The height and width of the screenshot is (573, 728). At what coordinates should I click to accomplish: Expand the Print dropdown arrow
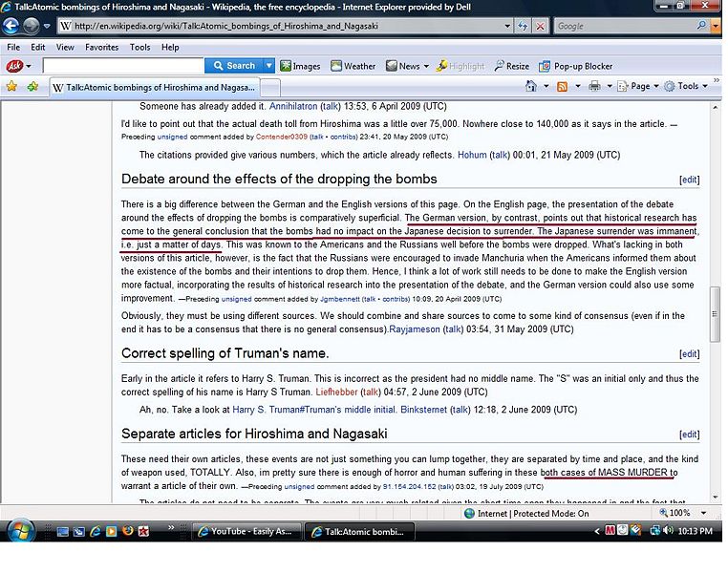(610, 86)
